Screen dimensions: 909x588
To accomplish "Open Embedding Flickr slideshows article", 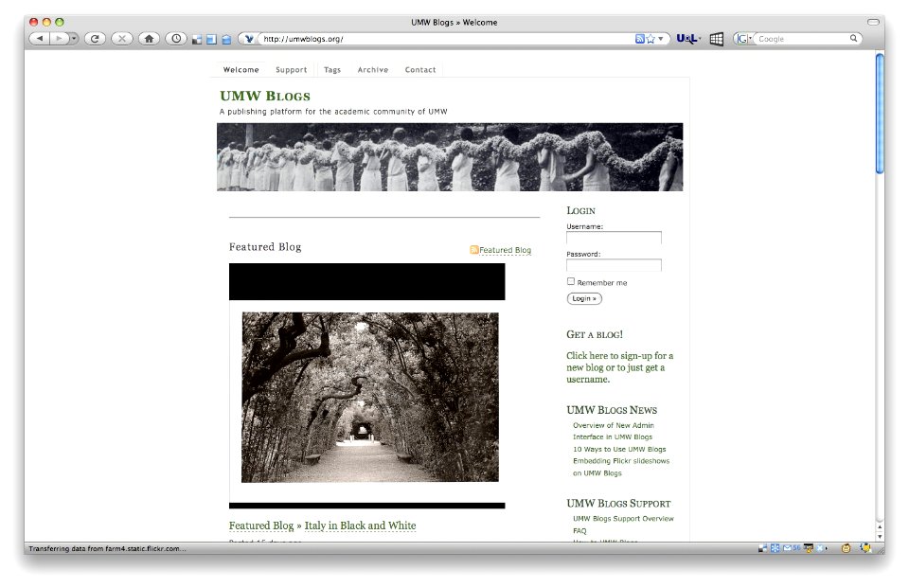I will tap(621, 467).
